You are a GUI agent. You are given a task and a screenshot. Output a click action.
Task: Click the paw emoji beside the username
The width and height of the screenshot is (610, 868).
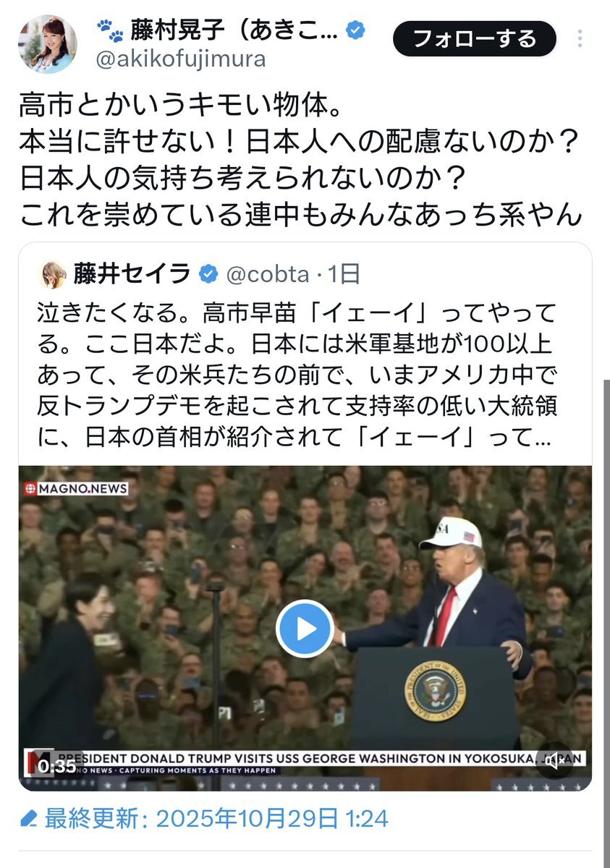(x=109, y=31)
